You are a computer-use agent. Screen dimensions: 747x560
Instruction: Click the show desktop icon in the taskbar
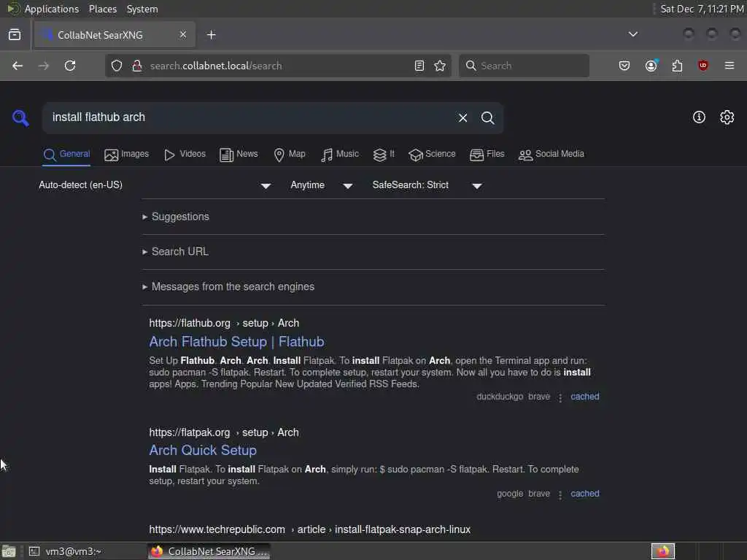click(9, 551)
